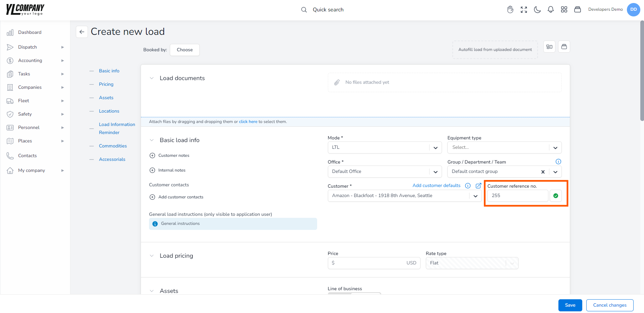The image size is (644, 313).
Task: Click General instructions field
Action: [x=233, y=224]
